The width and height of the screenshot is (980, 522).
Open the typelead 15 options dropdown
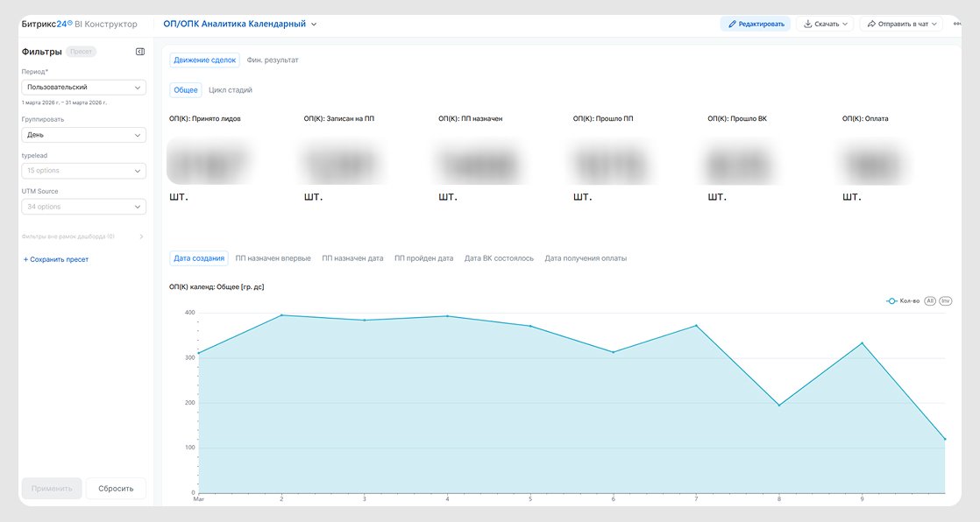tap(84, 171)
